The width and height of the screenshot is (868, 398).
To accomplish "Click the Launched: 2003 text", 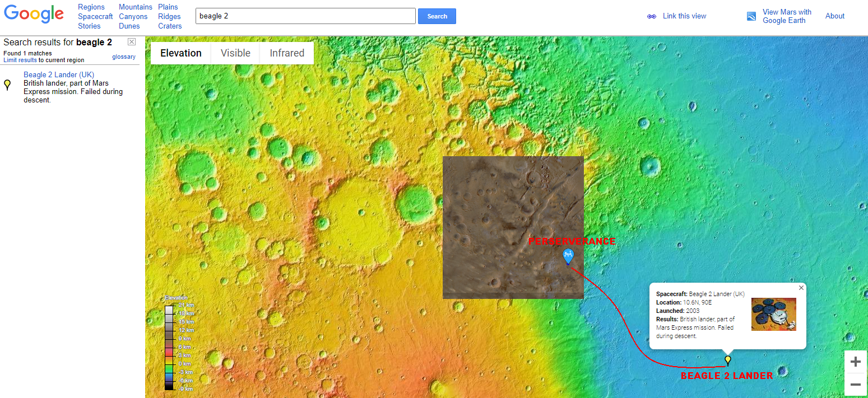I will pyautogui.click(x=677, y=311).
